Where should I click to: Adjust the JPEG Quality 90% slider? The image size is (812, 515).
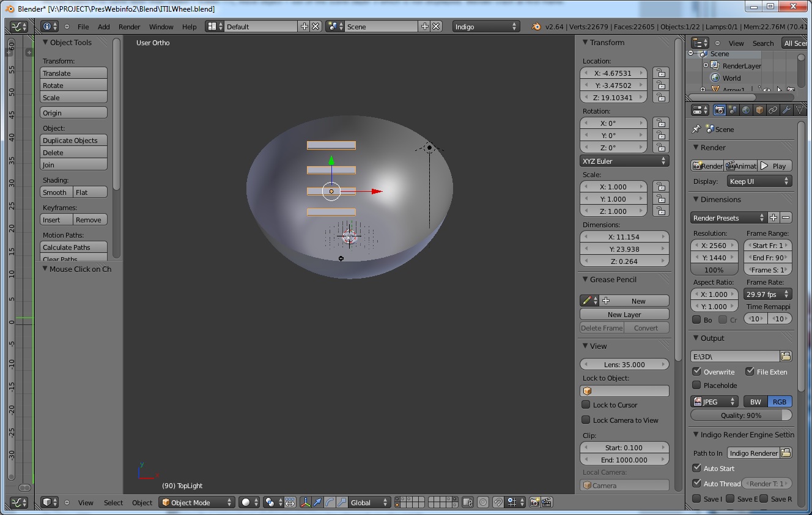[741, 415]
